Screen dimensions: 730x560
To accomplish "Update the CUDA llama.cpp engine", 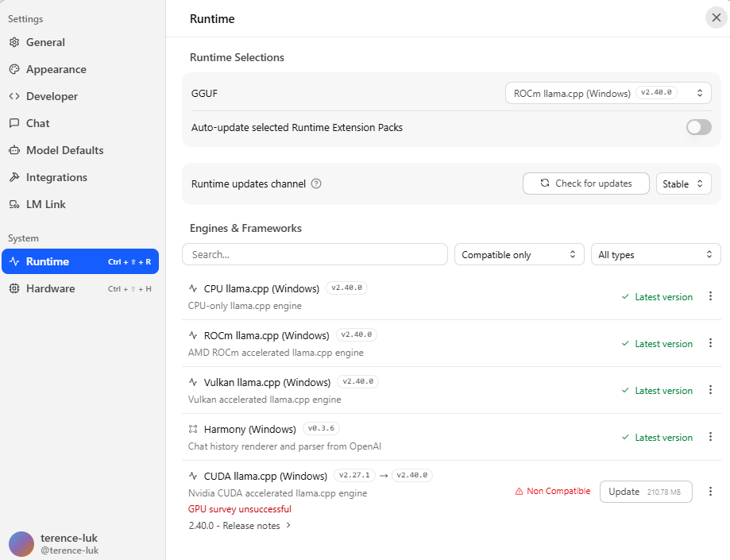I will 646,492.
